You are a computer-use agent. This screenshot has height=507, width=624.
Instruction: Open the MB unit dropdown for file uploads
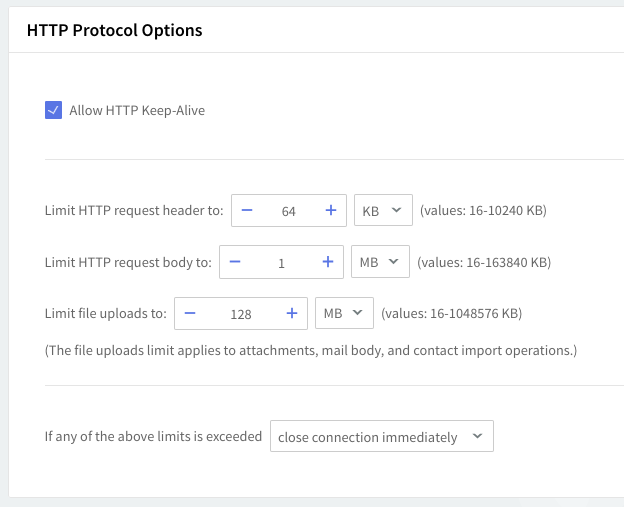[x=345, y=313]
